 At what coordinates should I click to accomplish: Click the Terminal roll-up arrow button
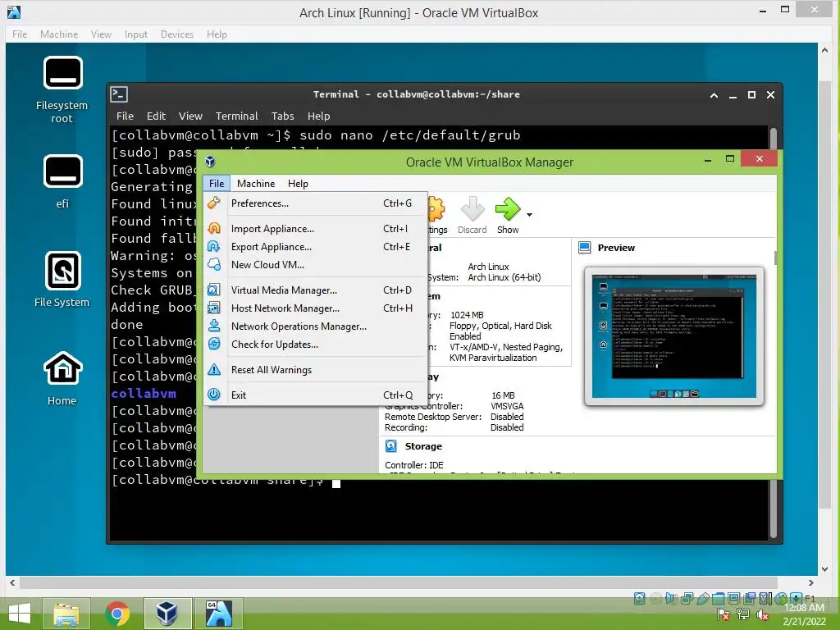(714, 95)
